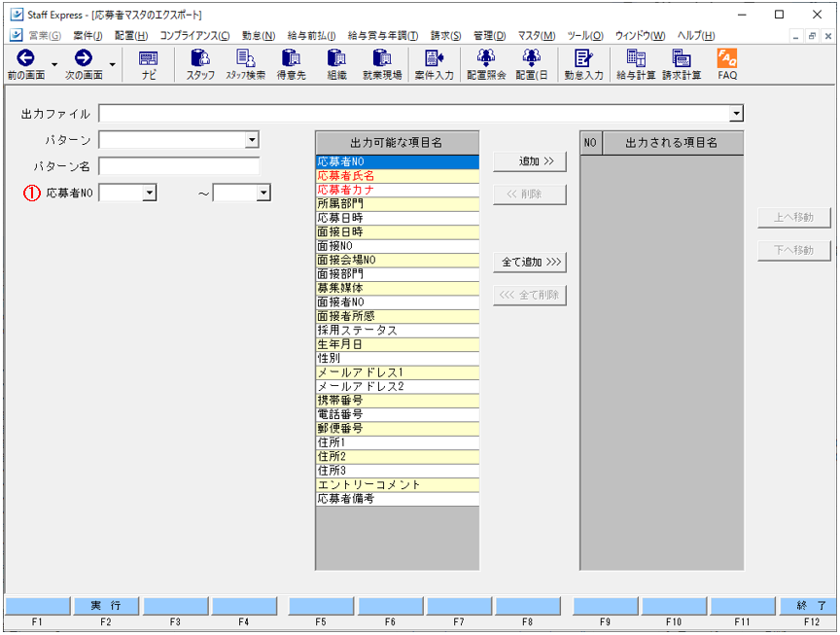Open the ナビ navigation icon
Viewport: 840px width, 635px height.
(149, 64)
